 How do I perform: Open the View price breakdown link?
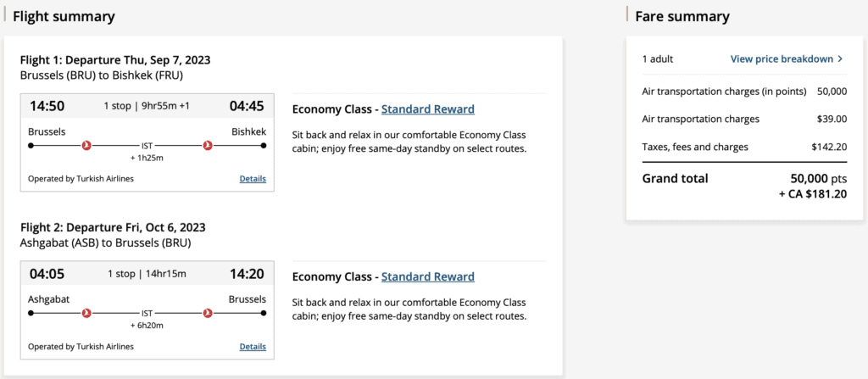pyautogui.click(x=782, y=59)
